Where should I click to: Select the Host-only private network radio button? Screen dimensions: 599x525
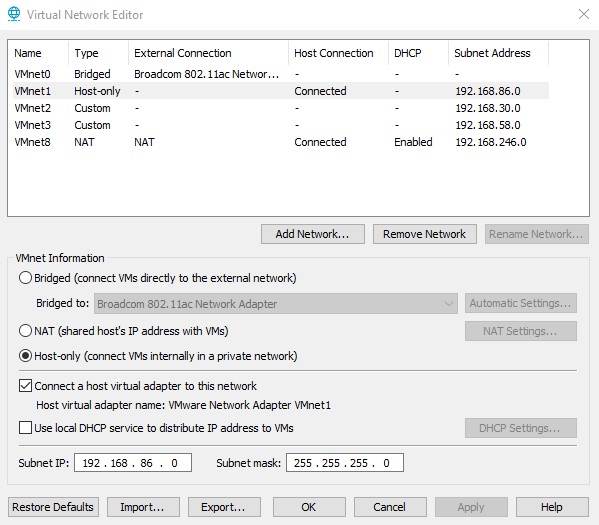coord(25,356)
